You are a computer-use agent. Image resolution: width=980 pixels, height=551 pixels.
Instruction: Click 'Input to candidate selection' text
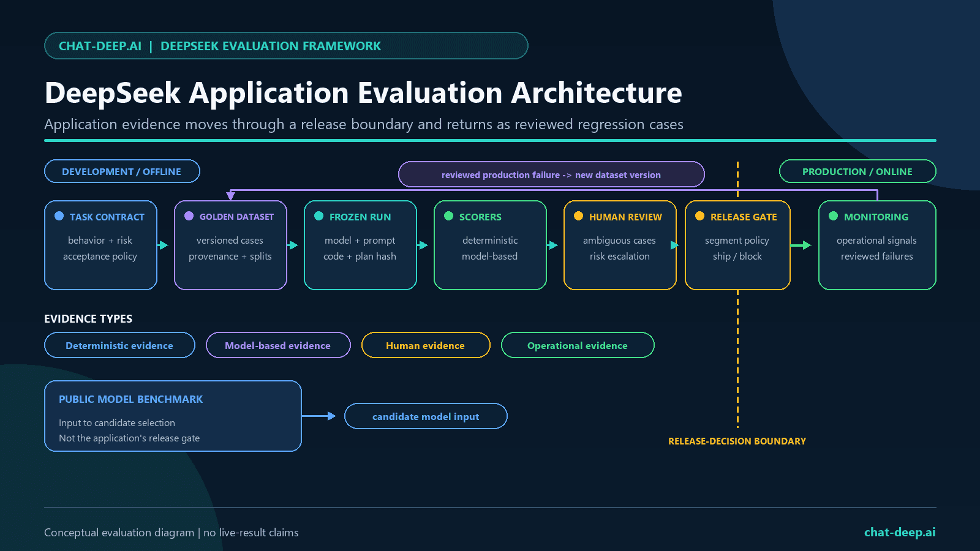click(x=117, y=423)
